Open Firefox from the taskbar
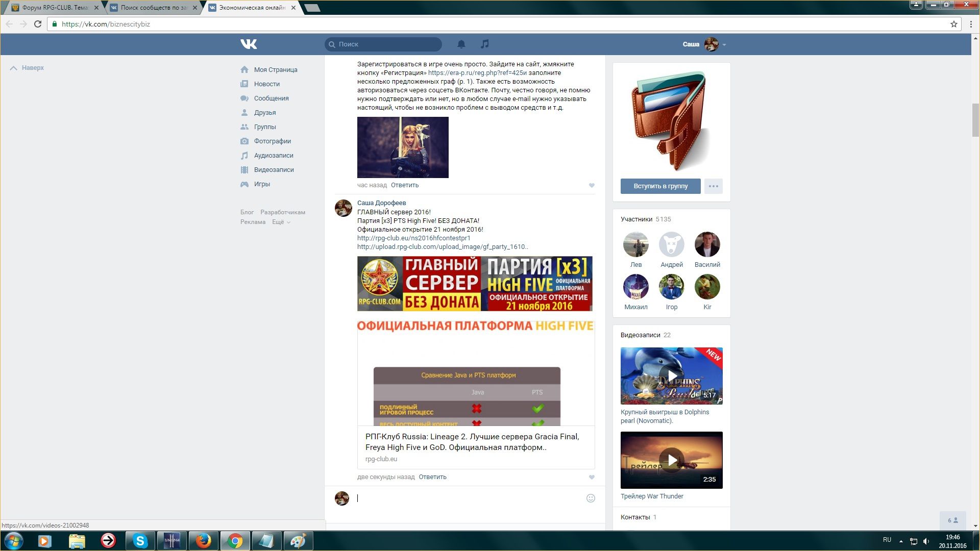This screenshot has width=980, height=551. tap(203, 541)
